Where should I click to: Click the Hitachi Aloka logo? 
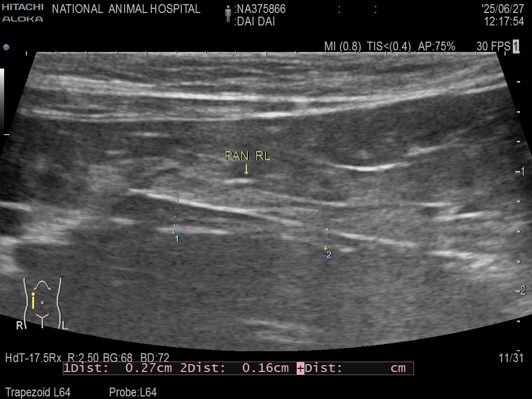[x=22, y=13]
